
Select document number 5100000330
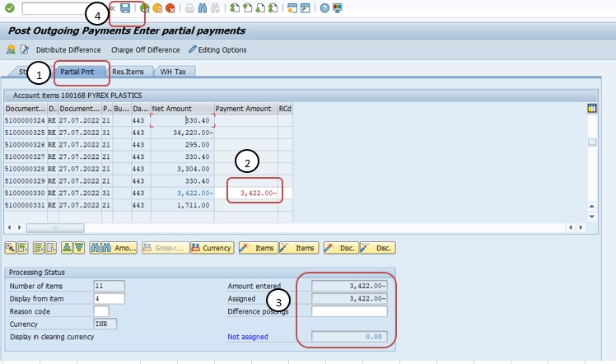[26, 194]
